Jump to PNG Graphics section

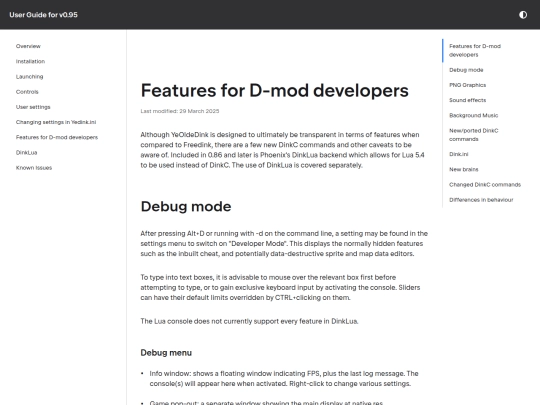(467, 85)
